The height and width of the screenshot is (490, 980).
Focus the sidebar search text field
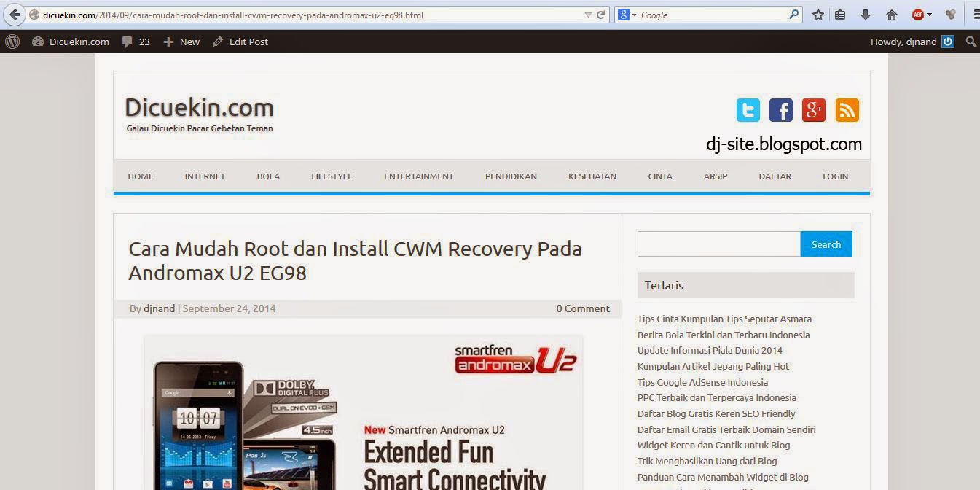[718, 244]
